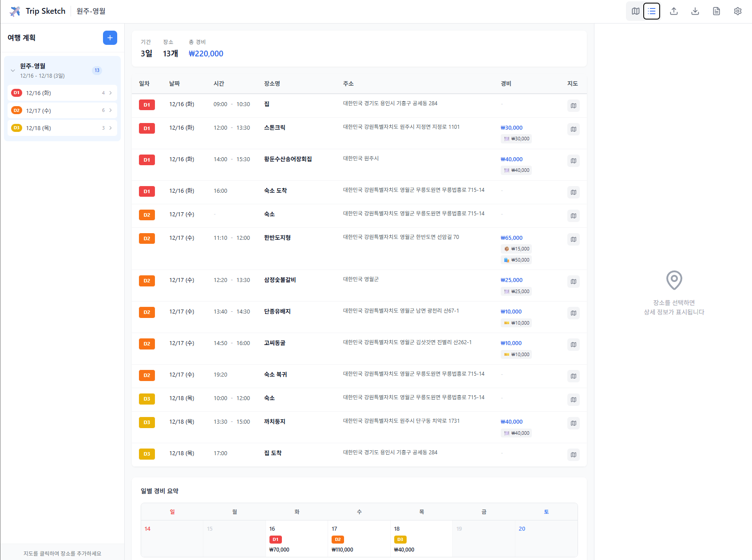Click the Trip Sketch logo
Image resolution: width=752 pixels, height=560 pixels.
[37, 11]
